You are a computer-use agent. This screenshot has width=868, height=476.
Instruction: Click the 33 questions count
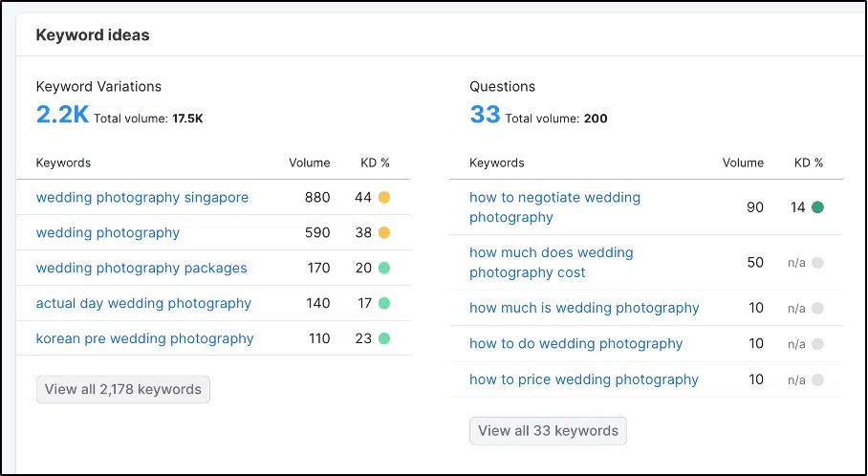485,115
